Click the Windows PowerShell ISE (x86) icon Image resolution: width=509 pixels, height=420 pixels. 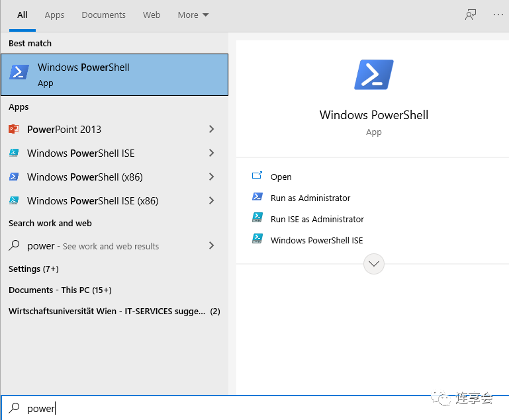pyautogui.click(x=14, y=200)
